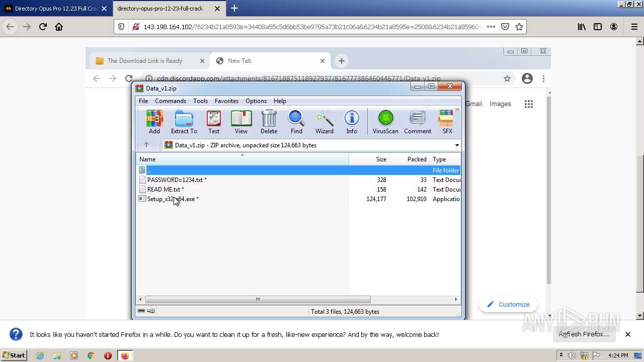Screen dimensions: 644x362
Task: Click the View toolbar icon
Action: 241,122
